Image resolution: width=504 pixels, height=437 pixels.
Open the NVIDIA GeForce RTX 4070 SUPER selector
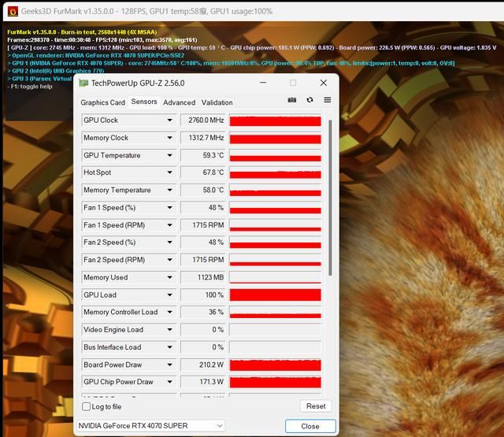click(x=150, y=426)
